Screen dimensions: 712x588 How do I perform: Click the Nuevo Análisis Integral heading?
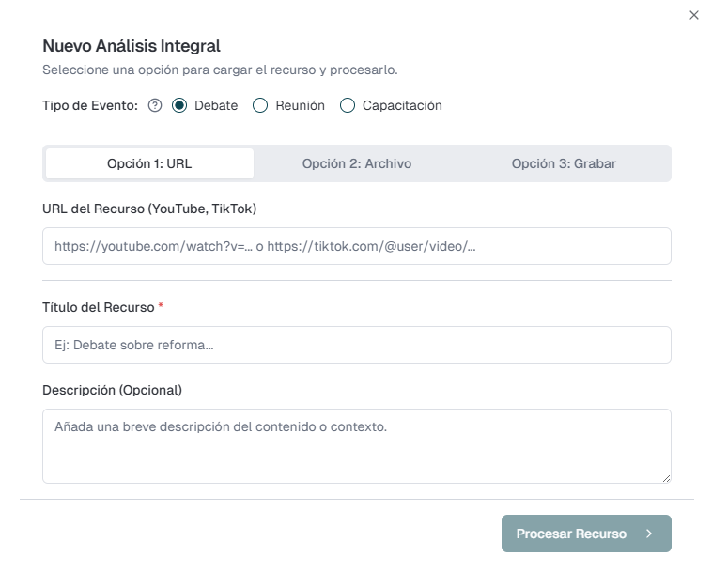coord(132,45)
